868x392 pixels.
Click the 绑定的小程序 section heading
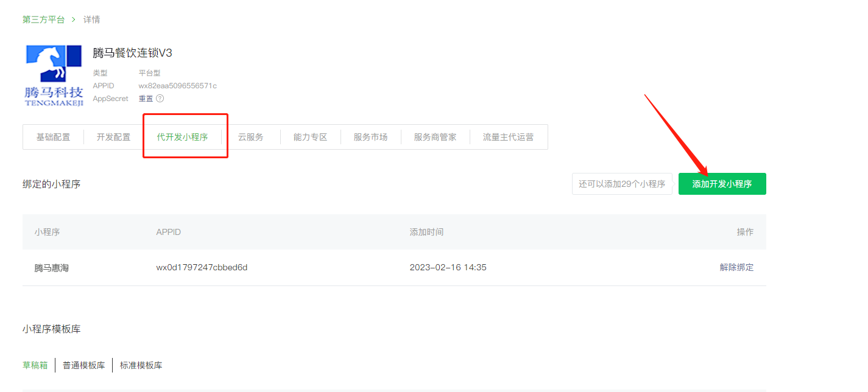[52, 184]
